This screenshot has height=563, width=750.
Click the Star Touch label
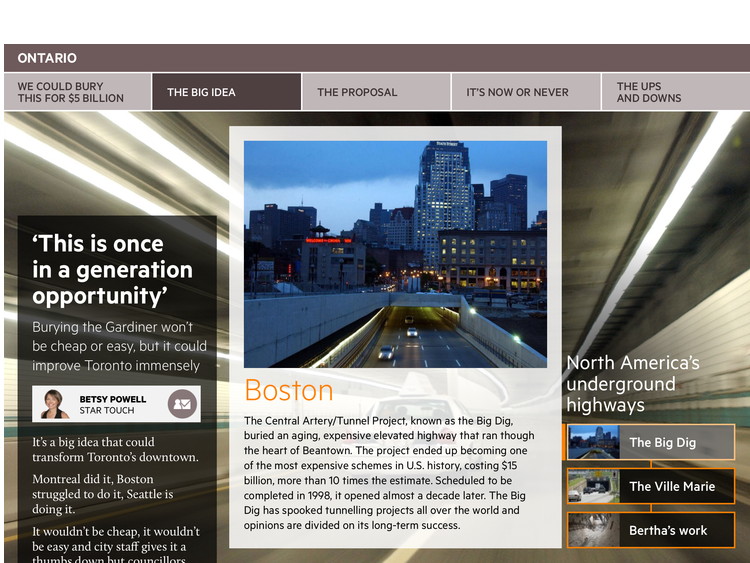tap(107, 410)
